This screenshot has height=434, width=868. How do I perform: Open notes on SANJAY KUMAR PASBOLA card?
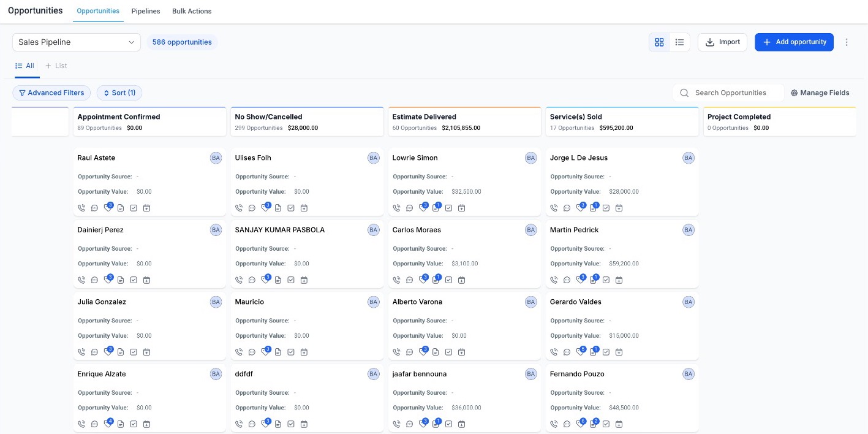pos(278,280)
